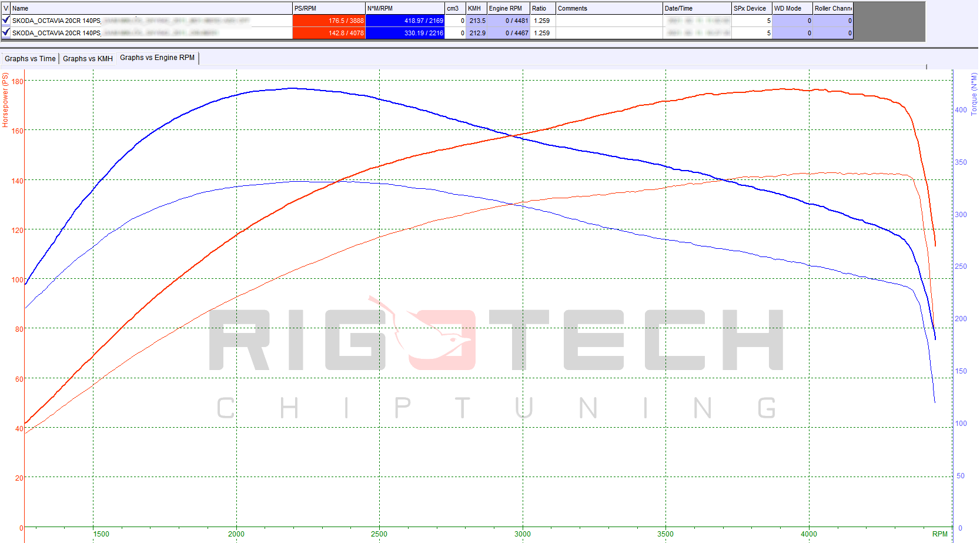
Task: Click the Comments cell of the 213.5 KMH row
Action: click(609, 21)
